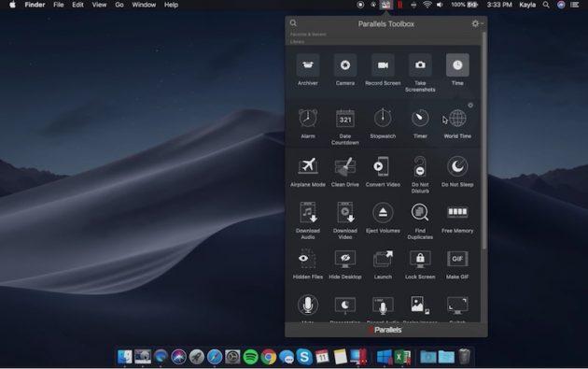
Task: Open the Find Duplicates tool
Action: (420, 221)
